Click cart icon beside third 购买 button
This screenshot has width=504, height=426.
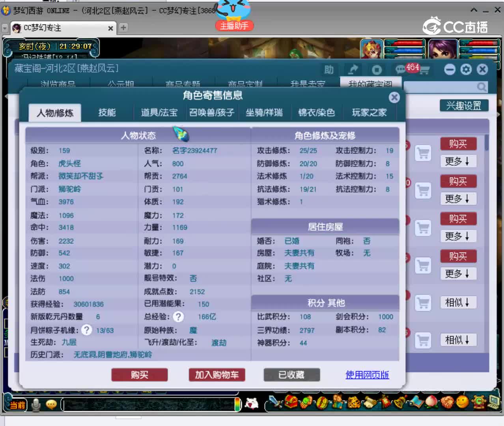point(423,228)
